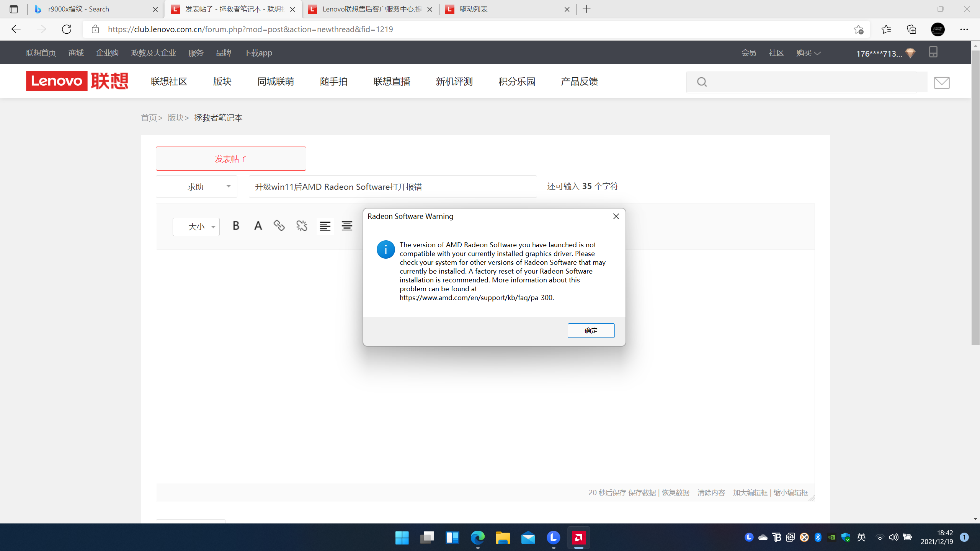Open 随手拍 navigation item

(x=334, y=82)
